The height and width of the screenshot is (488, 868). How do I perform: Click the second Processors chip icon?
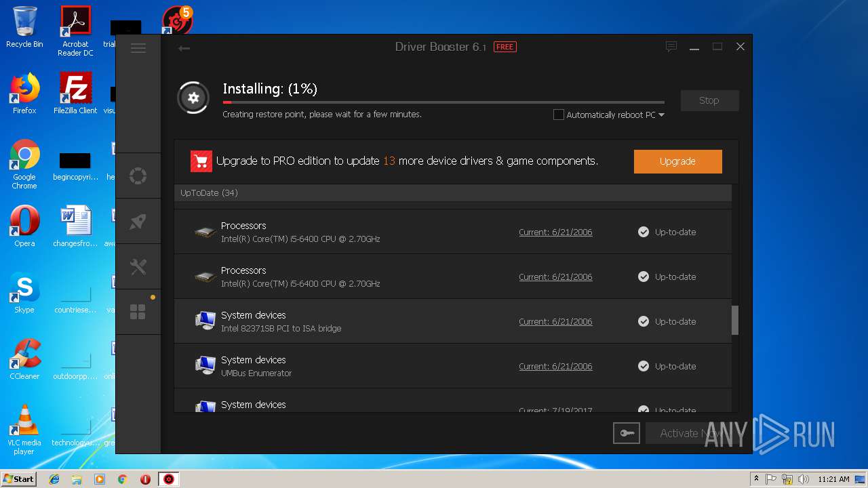[x=205, y=277]
